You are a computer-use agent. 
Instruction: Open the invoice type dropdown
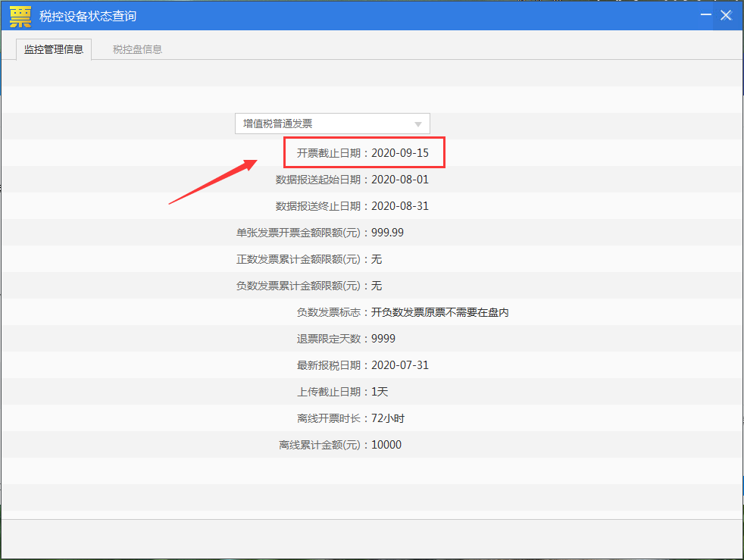pyautogui.click(x=333, y=124)
